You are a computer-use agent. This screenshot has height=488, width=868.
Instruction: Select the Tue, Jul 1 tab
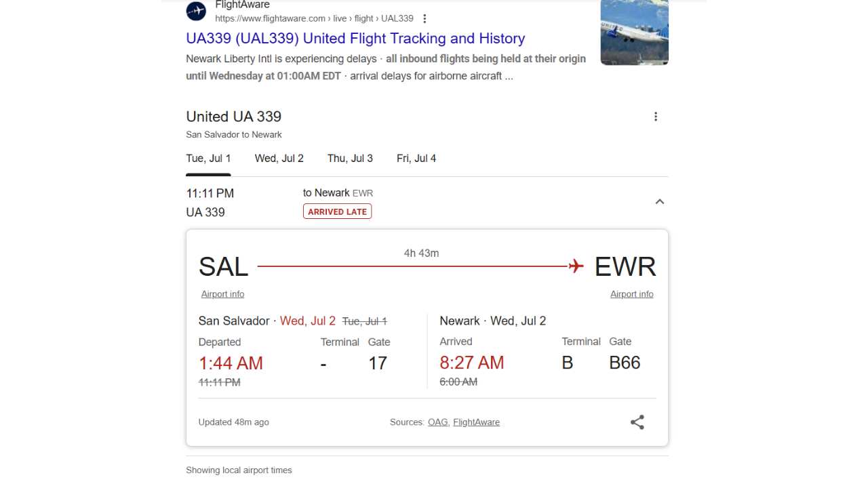click(x=208, y=159)
